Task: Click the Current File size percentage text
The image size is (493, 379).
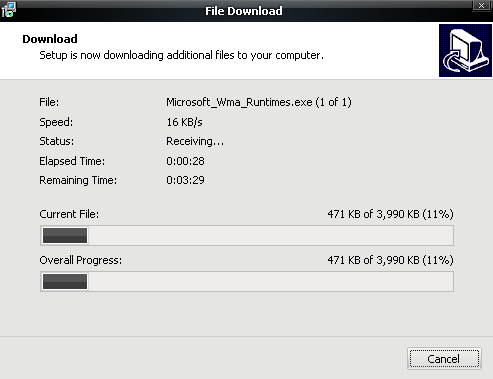Action: tap(390, 214)
